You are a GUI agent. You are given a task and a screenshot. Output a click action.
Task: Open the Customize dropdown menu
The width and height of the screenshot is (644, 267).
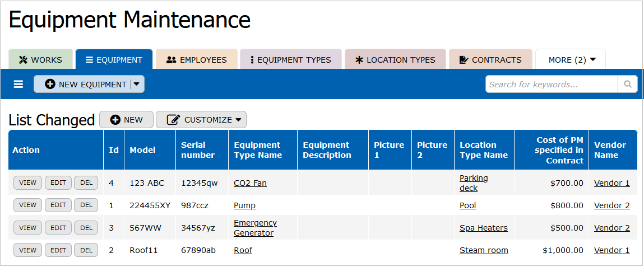(201, 120)
